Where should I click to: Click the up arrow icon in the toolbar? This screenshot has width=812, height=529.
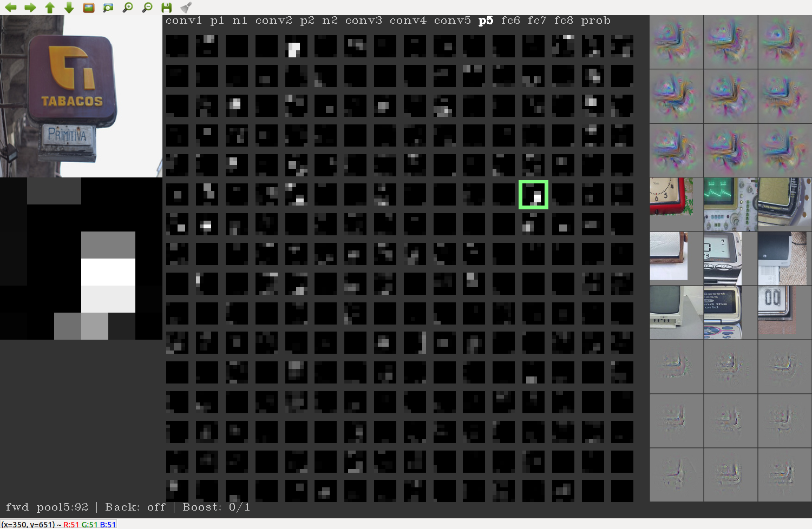[49, 8]
